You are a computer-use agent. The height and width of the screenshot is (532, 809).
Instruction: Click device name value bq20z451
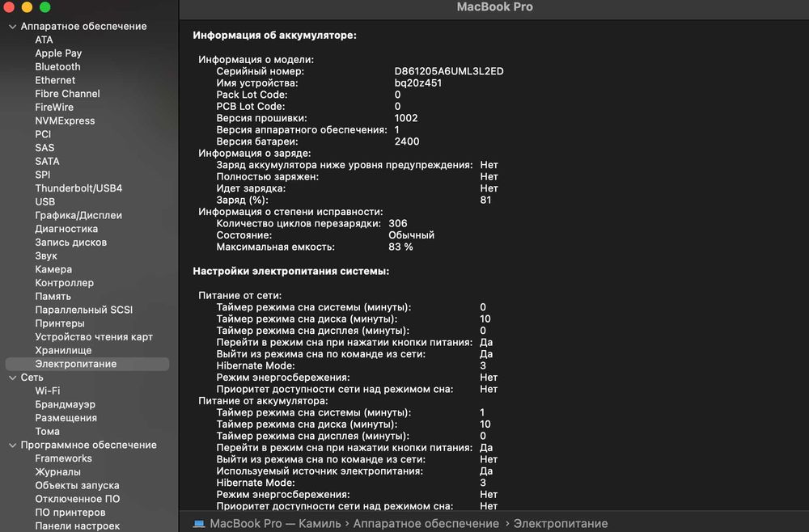coord(418,83)
